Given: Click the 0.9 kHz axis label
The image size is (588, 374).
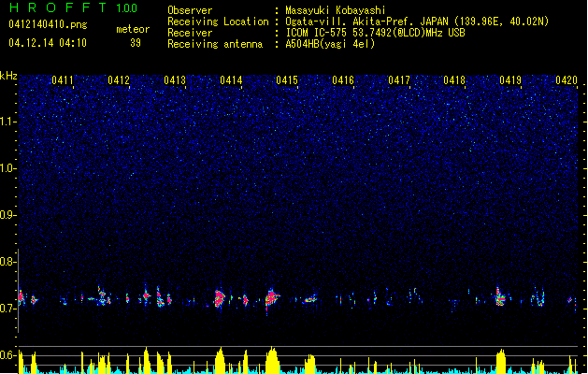Looking at the screenshot, I should [7, 215].
